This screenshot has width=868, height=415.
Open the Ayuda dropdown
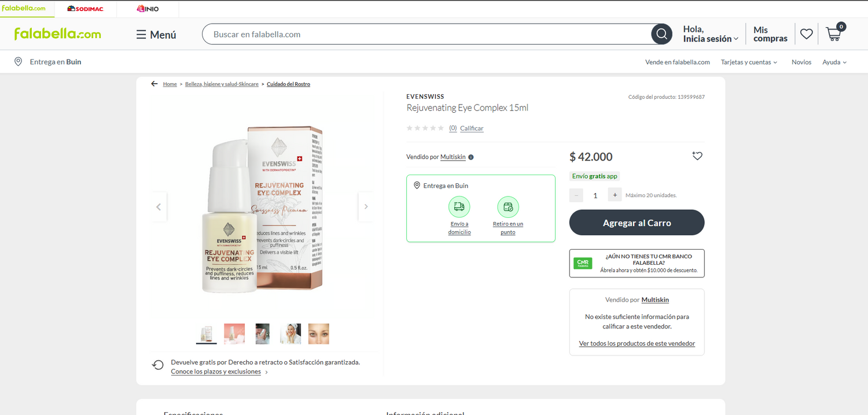tap(834, 62)
